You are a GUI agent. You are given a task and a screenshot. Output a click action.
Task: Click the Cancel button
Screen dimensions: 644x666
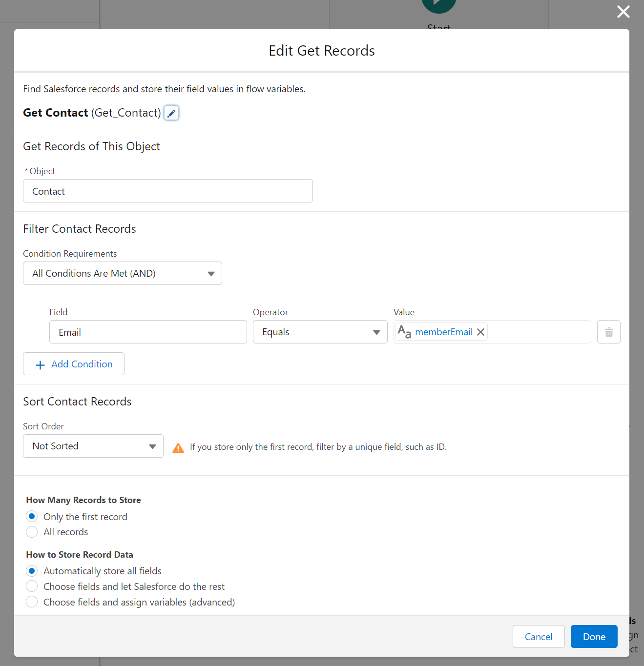coord(538,637)
